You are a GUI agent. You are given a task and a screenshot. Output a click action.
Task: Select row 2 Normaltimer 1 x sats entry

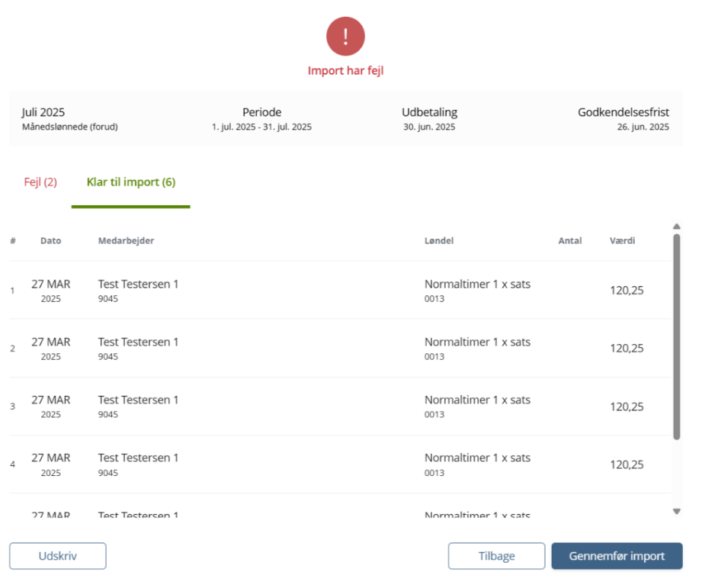click(477, 342)
